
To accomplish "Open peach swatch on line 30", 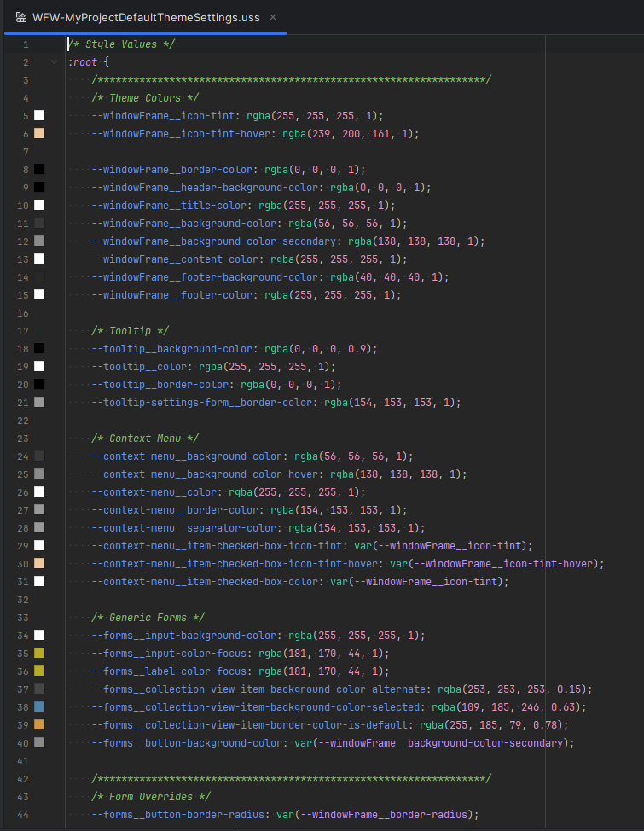I will 39,563.
